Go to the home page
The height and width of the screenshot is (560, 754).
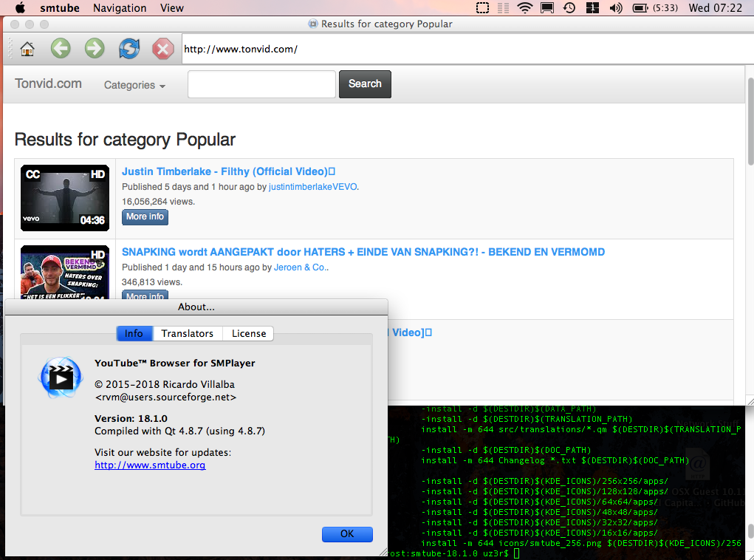[27, 49]
